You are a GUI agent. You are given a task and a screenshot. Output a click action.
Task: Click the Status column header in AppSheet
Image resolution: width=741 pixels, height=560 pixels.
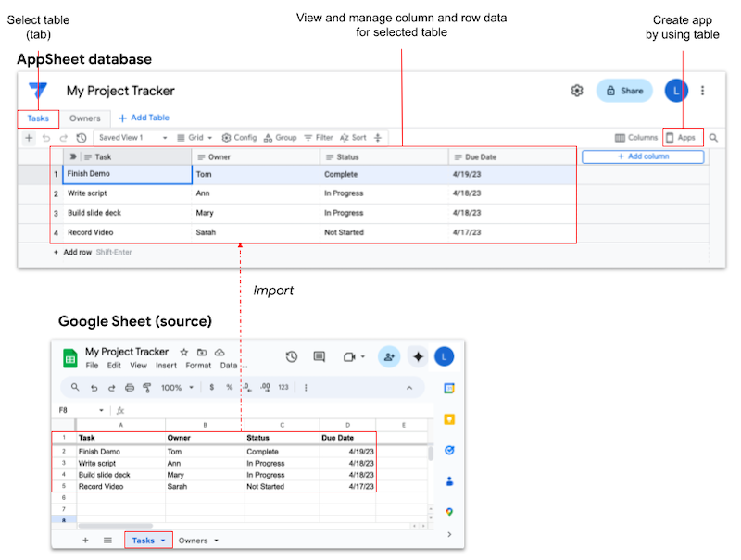pyautogui.click(x=384, y=156)
